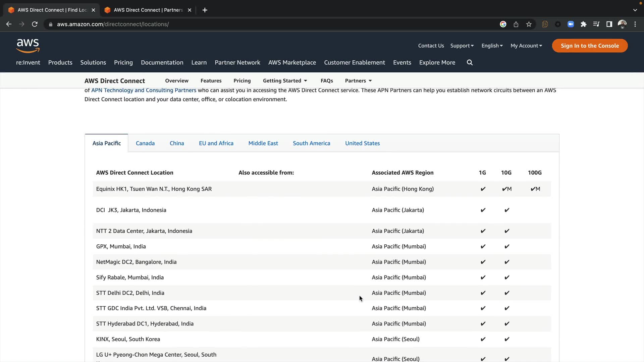Select the United States locations tab

(362, 143)
